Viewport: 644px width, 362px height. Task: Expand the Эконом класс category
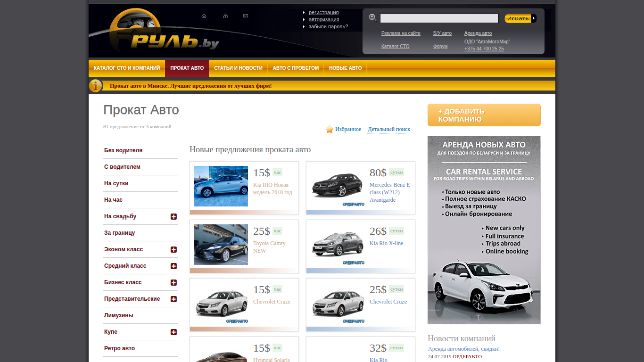click(x=173, y=249)
